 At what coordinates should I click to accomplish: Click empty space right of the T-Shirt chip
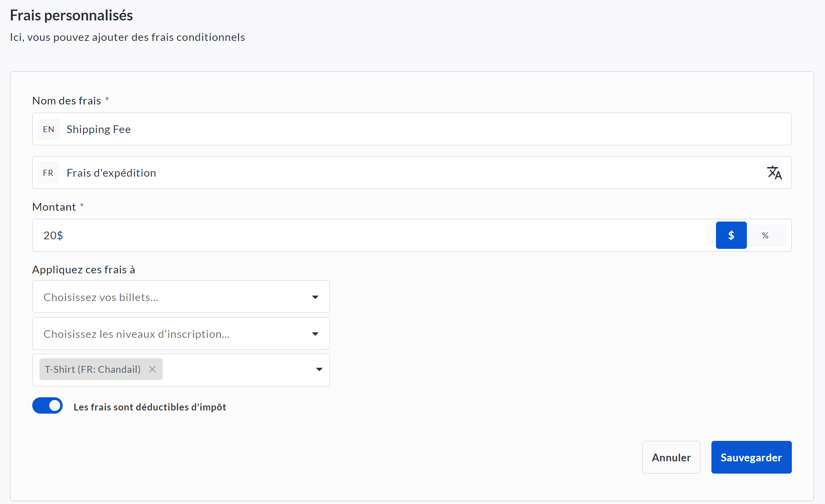(236, 370)
